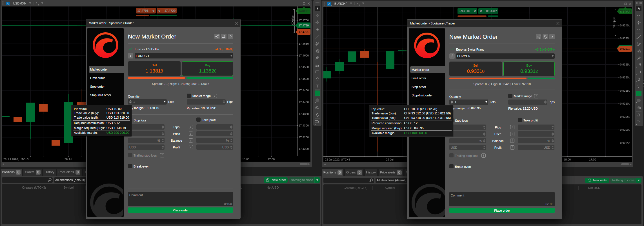
Task: Tick Take profit checkbox in EURCHF dialog
Action: click(520, 120)
